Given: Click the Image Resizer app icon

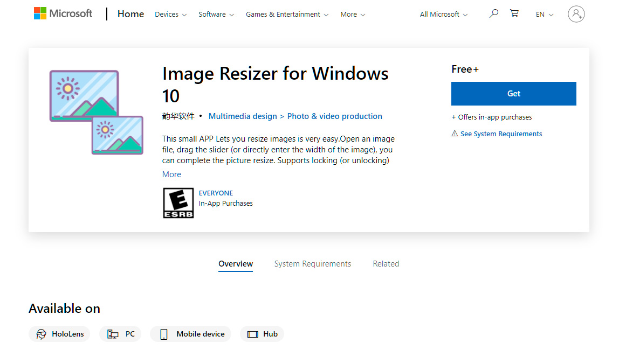Looking at the screenshot, I should pos(97,112).
